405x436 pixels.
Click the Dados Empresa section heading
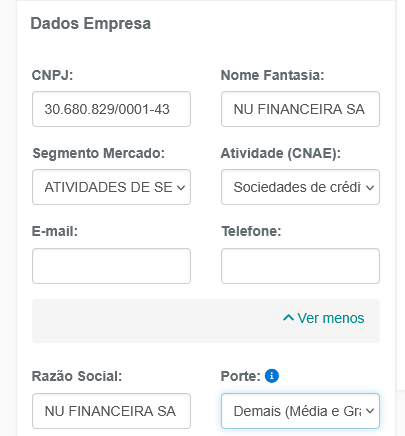click(x=91, y=24)
